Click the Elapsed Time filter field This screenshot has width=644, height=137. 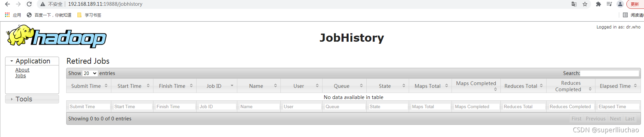point(618,106)
